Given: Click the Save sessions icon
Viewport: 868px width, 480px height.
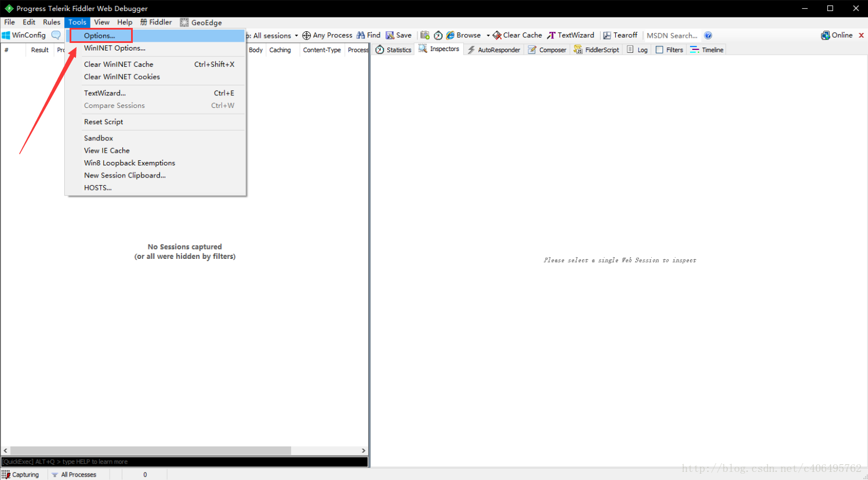Looking at the screenshot, I should [x=390, y=35].
